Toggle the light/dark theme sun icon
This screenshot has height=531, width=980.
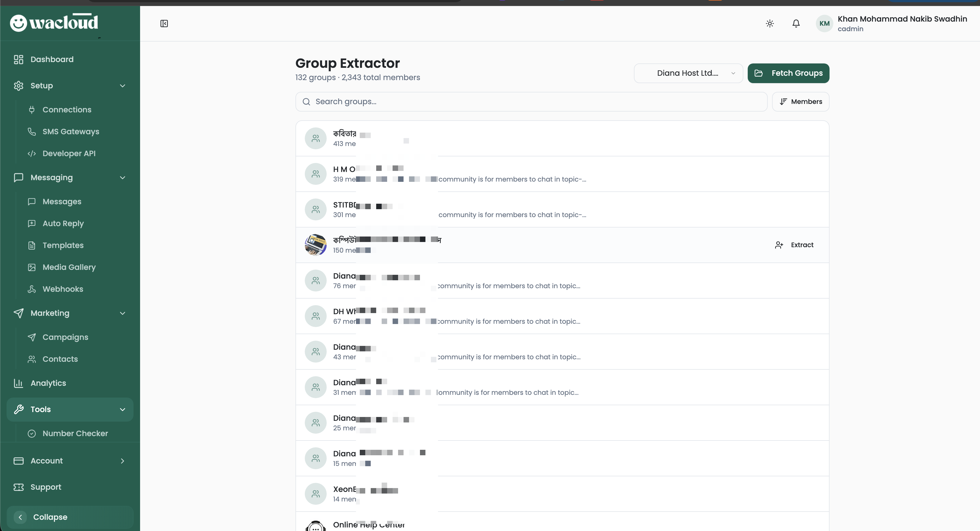click(770, 24)
